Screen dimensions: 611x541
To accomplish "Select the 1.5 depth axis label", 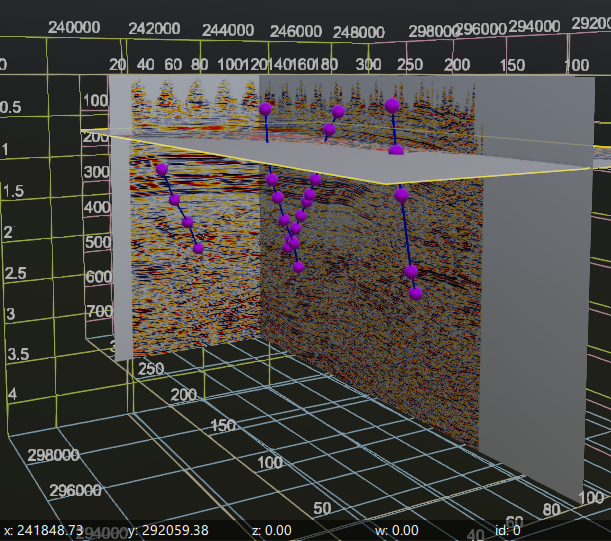I will [x=13, y=191].
